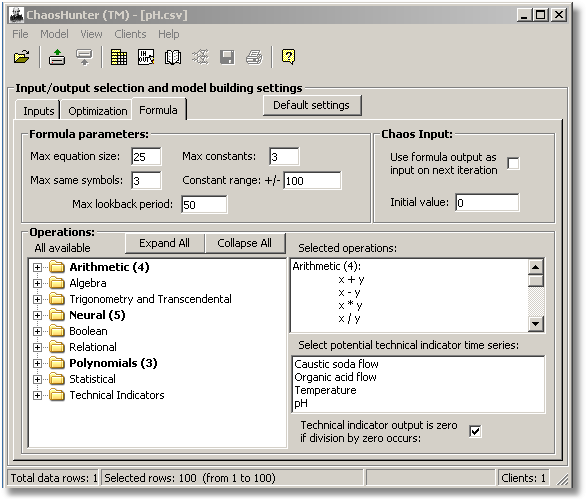587x502 pixels.
Task: Click the 'x * y' operation entry
Action: (350, 306)
